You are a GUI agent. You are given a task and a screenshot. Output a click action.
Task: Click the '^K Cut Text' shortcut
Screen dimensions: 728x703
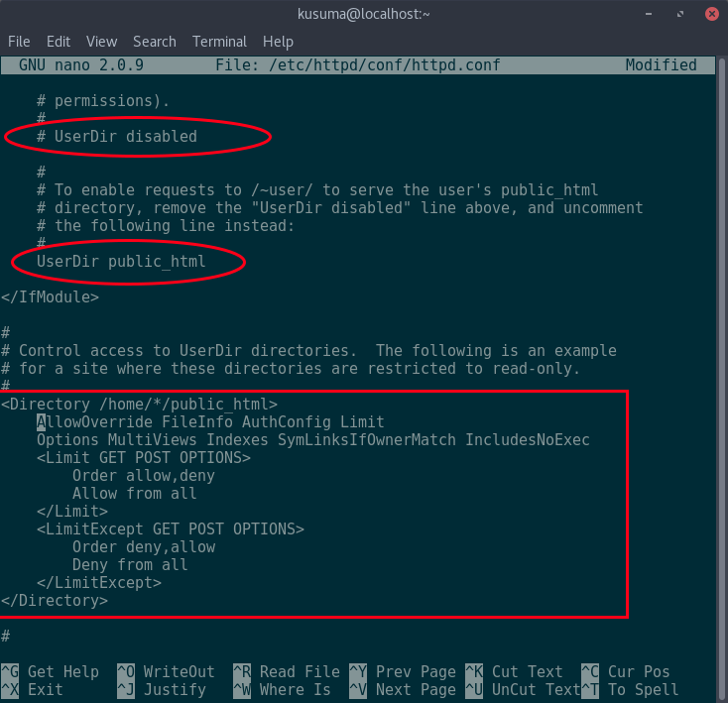click(x=514, y=672)
